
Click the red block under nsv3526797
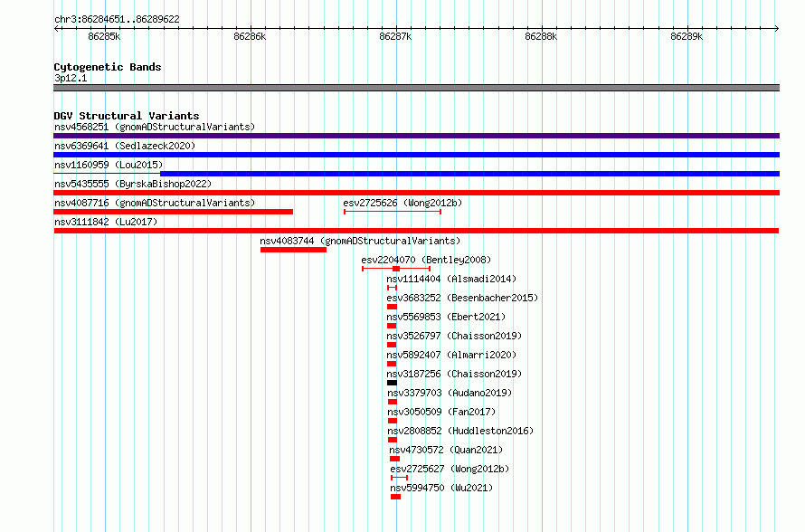coord(392,345)
